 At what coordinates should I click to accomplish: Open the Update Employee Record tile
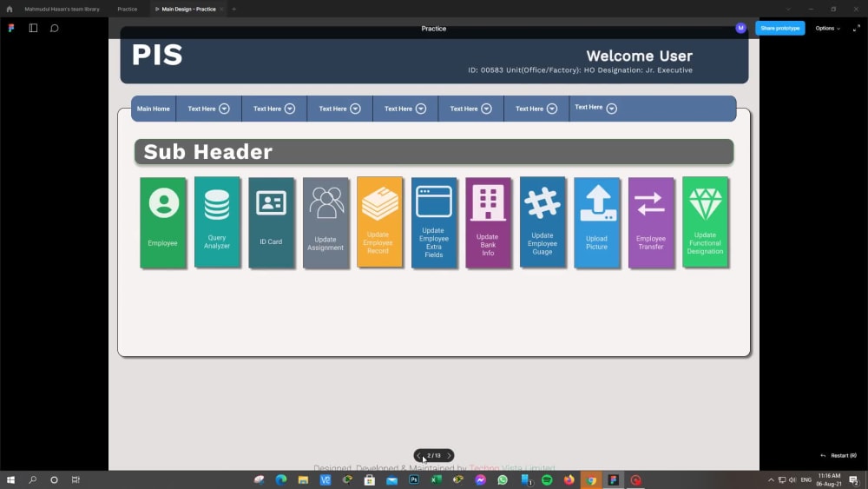(380, 222)
